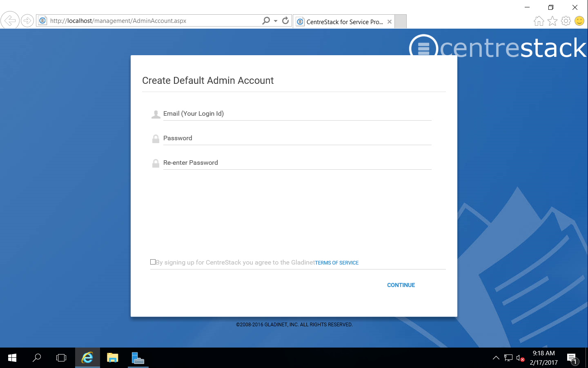Image resolution: width=588 pixels, height=368 pixels.
Task: Show hidden tray icons chevron
Action: pyautogui.click(x=496, y=358)
